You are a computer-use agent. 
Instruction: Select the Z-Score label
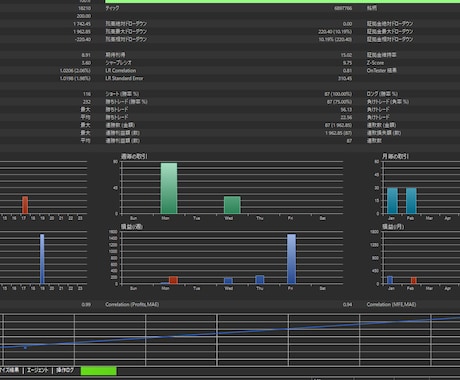pyautogui.click(x=375, y=63)
